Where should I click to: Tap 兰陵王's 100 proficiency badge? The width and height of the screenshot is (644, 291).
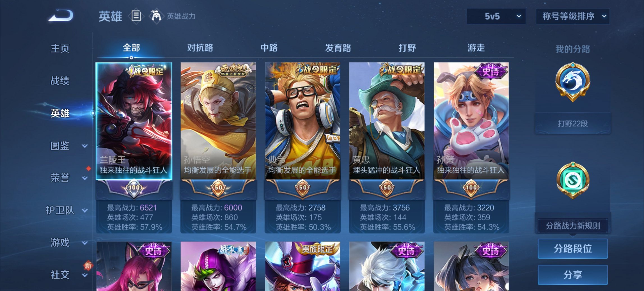[134, 188]
